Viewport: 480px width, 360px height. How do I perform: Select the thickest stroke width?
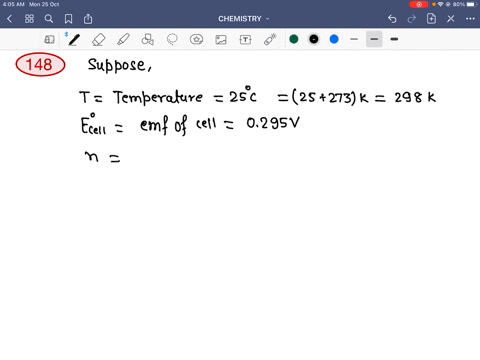pos(394,39)
